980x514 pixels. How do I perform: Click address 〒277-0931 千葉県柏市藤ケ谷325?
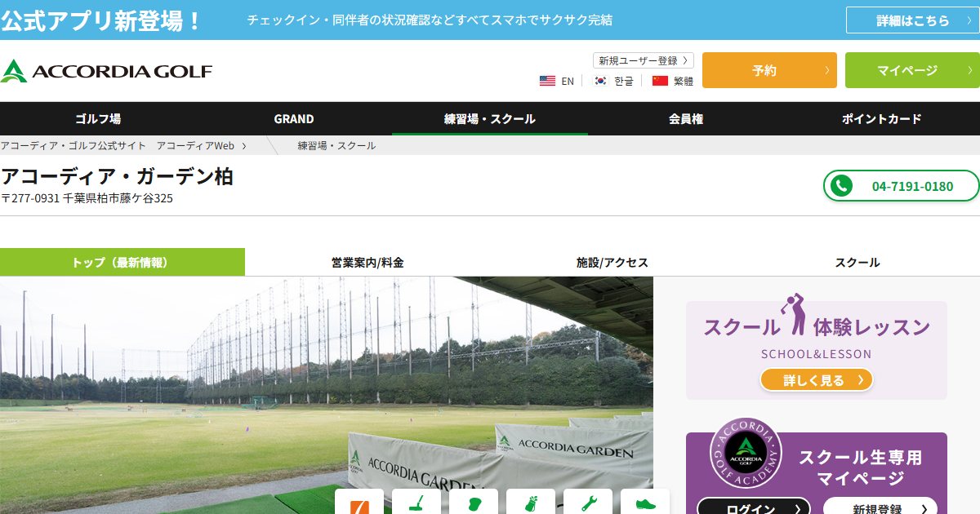tap(87, 198)
